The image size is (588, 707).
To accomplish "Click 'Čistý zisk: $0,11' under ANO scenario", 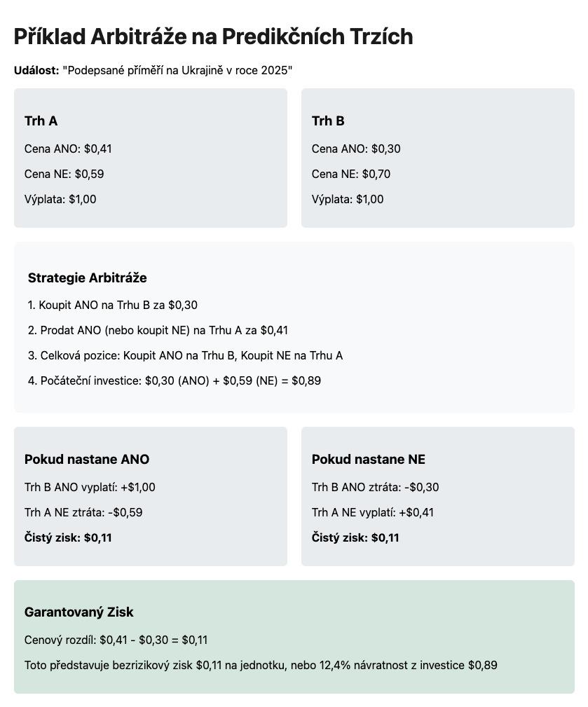I will [x=68, y=538].
